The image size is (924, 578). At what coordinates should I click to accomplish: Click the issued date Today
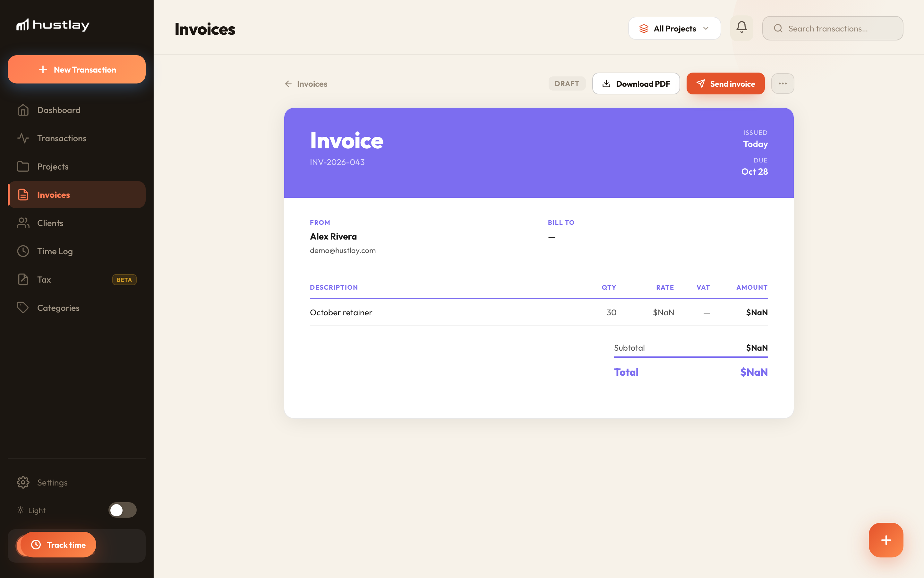755,144
